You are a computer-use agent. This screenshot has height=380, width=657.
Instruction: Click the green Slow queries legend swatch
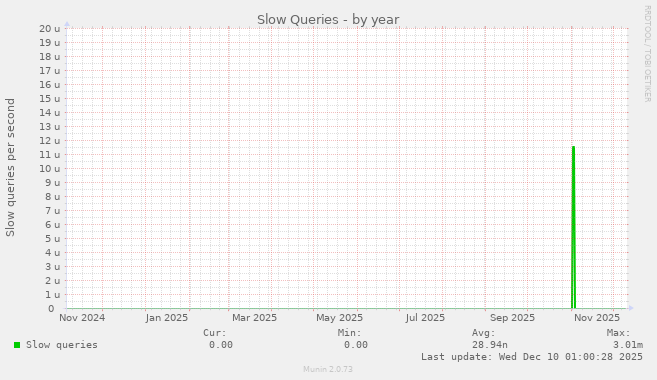click(17, 345)
